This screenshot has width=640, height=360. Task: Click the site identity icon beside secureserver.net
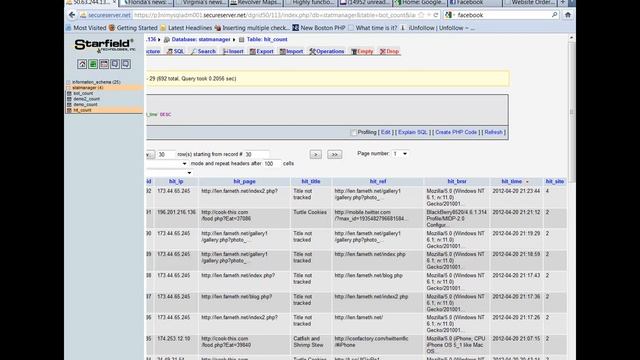click(83, 15)
